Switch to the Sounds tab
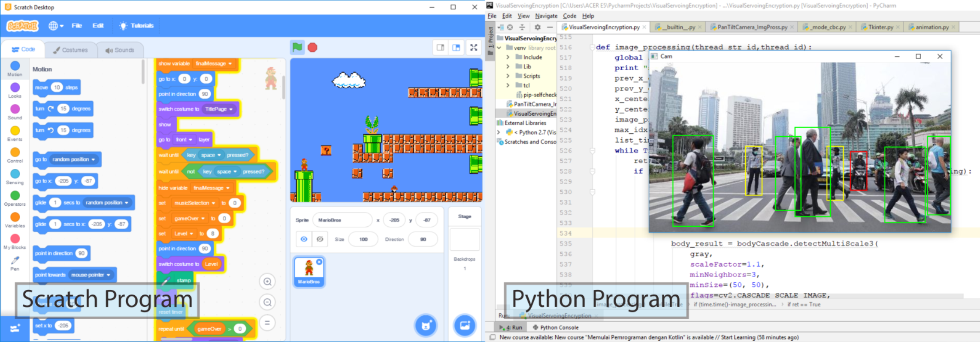Image resolution: width=980 pixels, height=342 pixels. (120, 50)
